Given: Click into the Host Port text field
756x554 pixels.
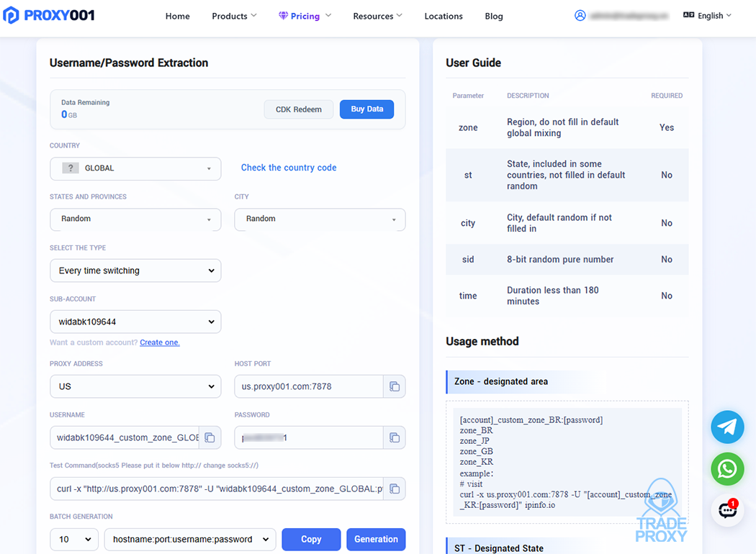Looking at the screenshot, I should pos(308,386).
